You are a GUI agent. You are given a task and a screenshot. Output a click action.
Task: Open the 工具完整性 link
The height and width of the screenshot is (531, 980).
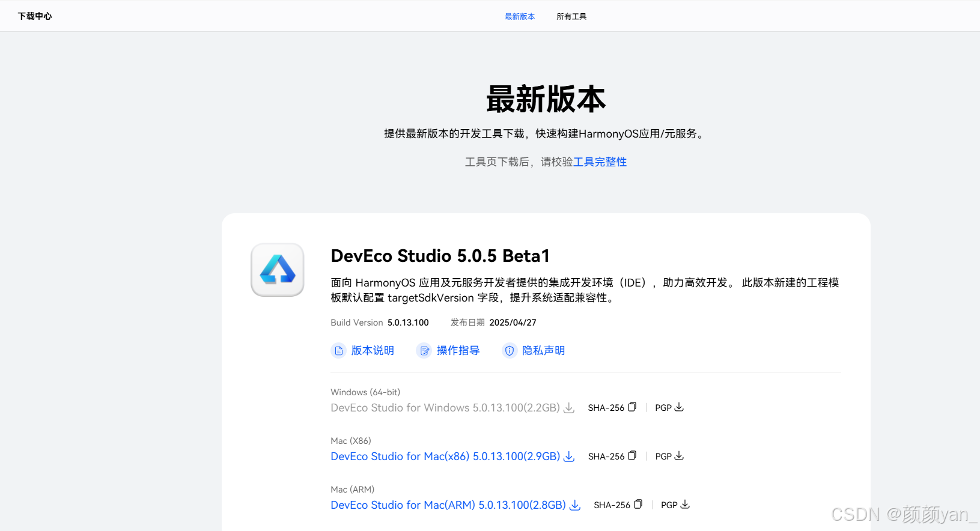point(600,162)
